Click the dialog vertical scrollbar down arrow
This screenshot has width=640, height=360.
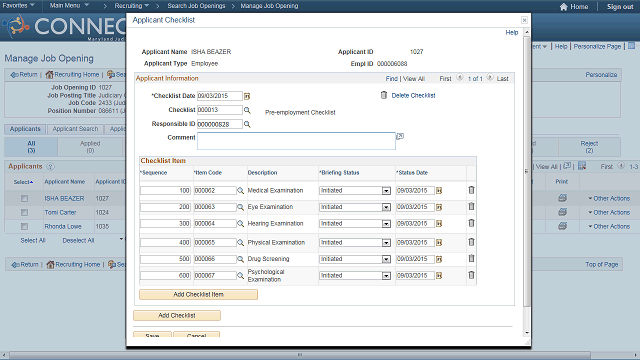[527, 333]
